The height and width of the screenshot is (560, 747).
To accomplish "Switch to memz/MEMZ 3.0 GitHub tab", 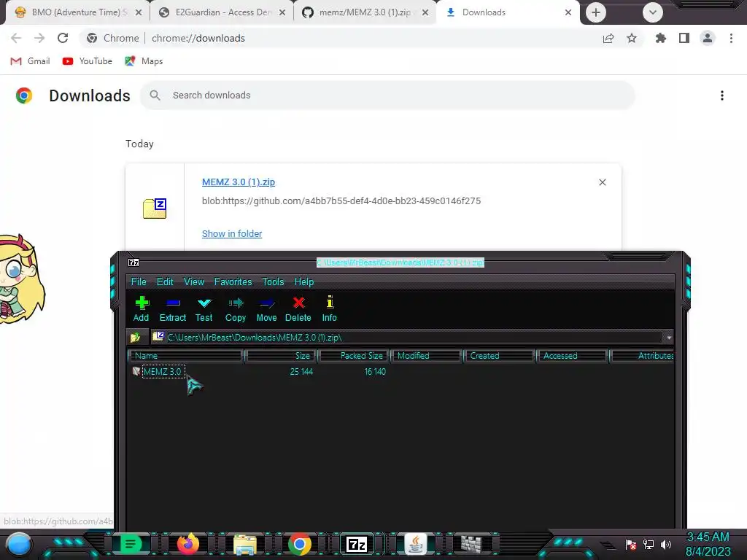I will (365, 12).
